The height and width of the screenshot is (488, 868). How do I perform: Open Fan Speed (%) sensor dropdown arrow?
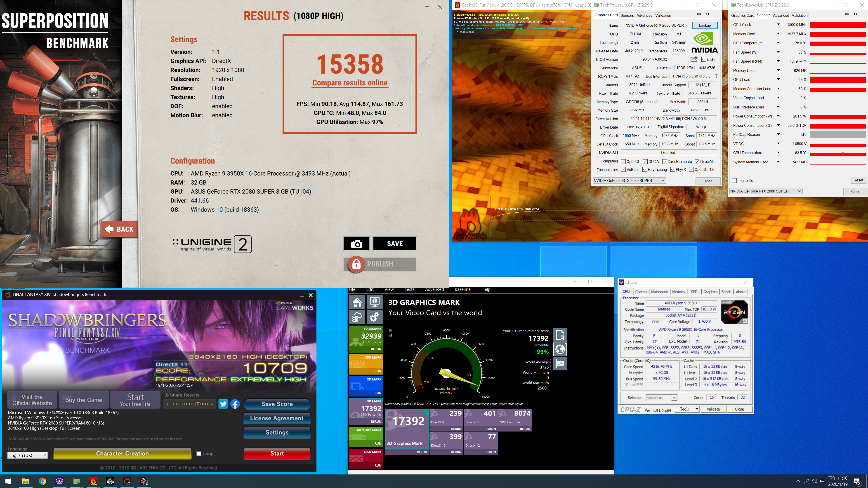tap(778, 52)
